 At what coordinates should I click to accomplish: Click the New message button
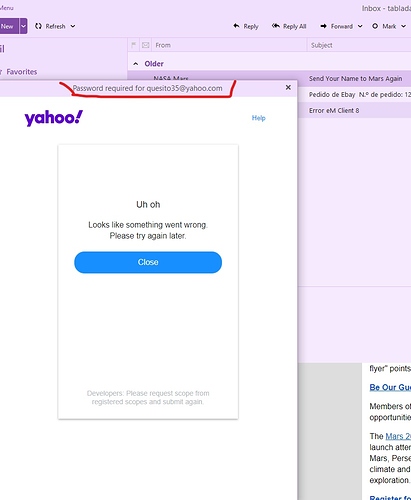pyautogui.click(x=8, y=26)
